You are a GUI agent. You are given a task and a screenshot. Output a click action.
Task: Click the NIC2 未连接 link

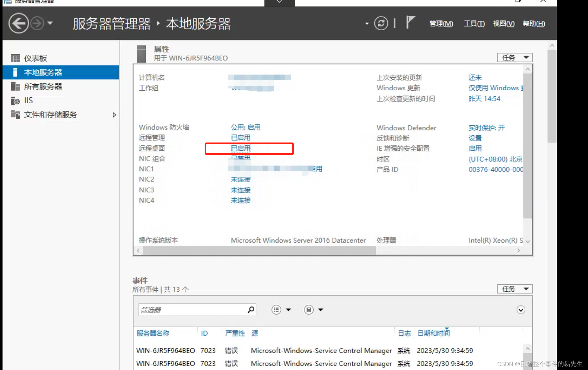point(241,179)
